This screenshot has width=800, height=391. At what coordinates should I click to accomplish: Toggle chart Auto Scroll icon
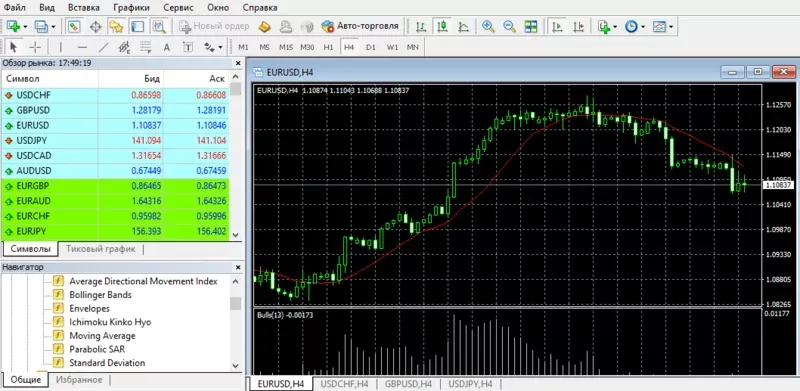click(x=557, y=26)
